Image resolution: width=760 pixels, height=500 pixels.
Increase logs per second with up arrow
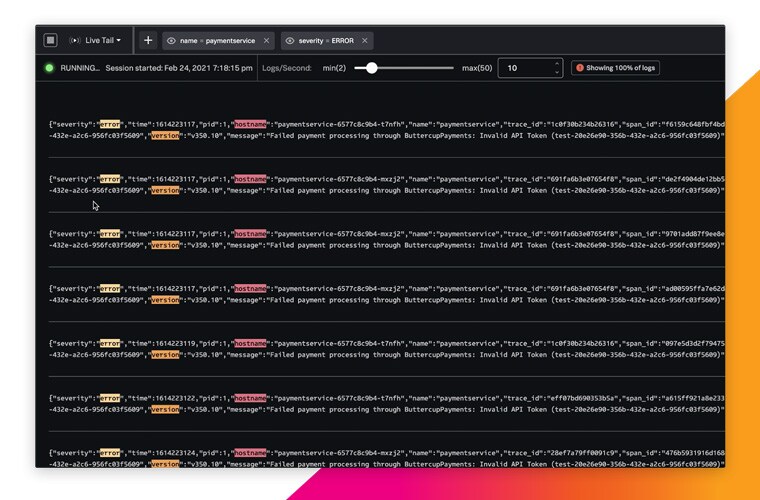pos(557,63)
